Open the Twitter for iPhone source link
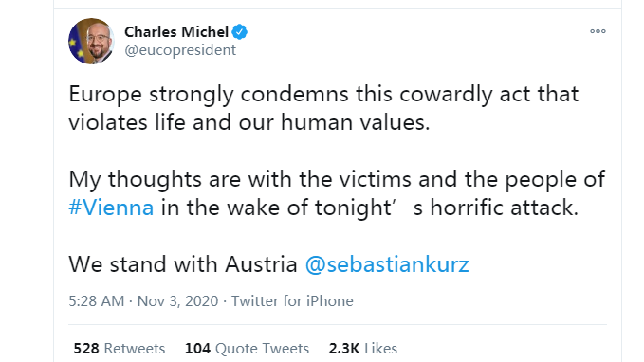The image size is (644, 362). [x=292, y=301]
